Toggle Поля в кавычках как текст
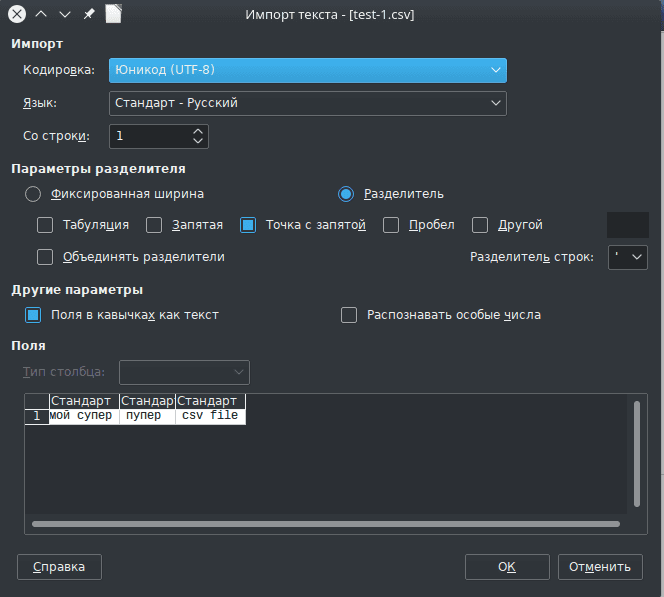Viewport: 664px width, 597px height. (34, 315)
